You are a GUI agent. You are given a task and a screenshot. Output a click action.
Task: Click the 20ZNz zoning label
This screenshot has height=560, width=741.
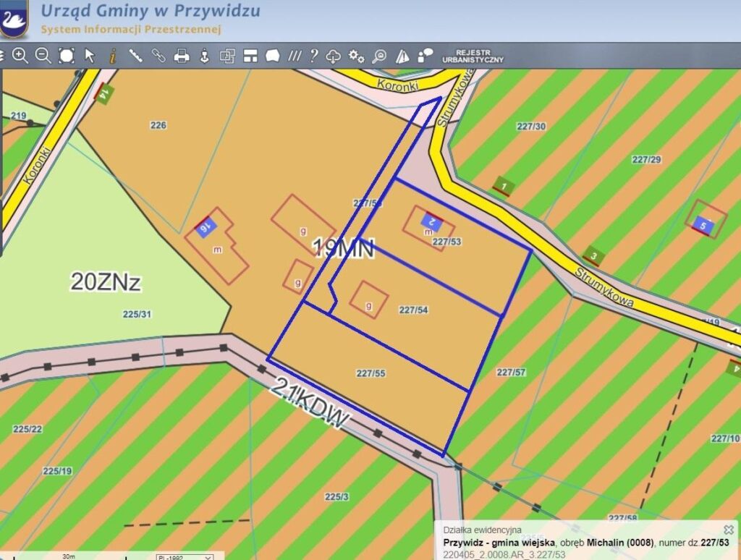(106, 281)
